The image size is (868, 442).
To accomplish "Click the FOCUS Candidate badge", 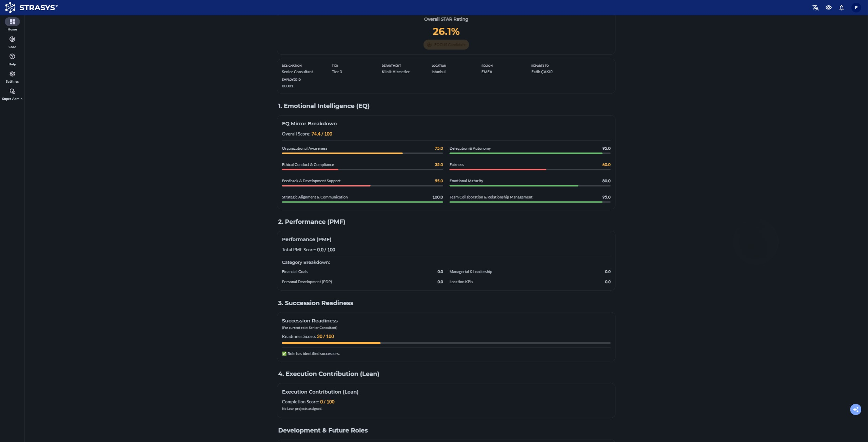I will [x=446, y=45].
